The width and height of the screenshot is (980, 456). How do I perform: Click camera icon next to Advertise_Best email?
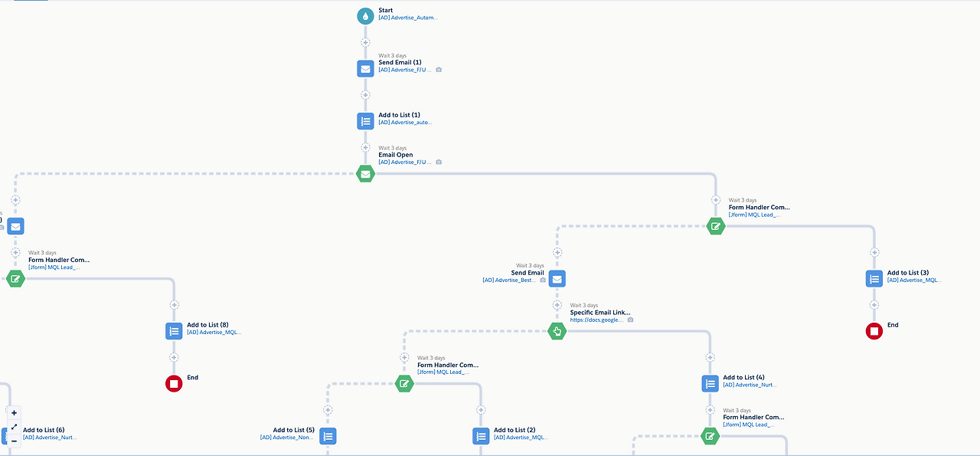coord(543,280)
